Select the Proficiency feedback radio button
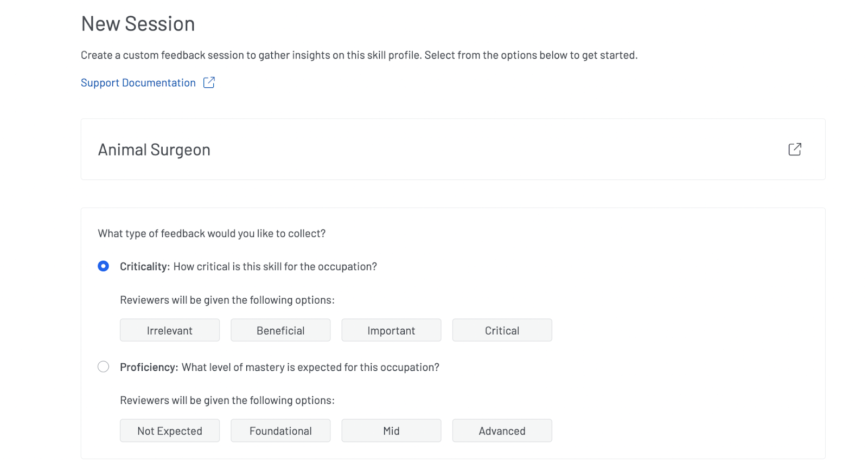This screenshot has width=868, height=462. pyautogui.click(x=103, y=367)
